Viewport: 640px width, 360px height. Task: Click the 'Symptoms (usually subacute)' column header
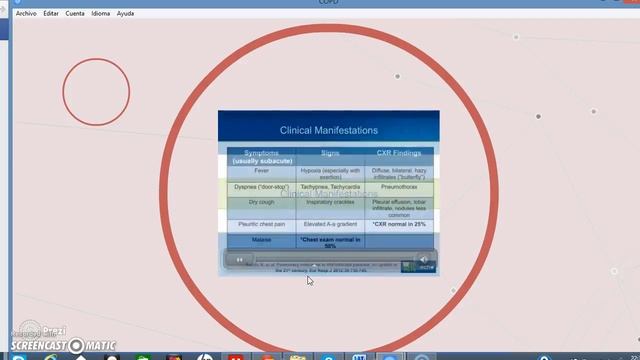pos(262,157)
